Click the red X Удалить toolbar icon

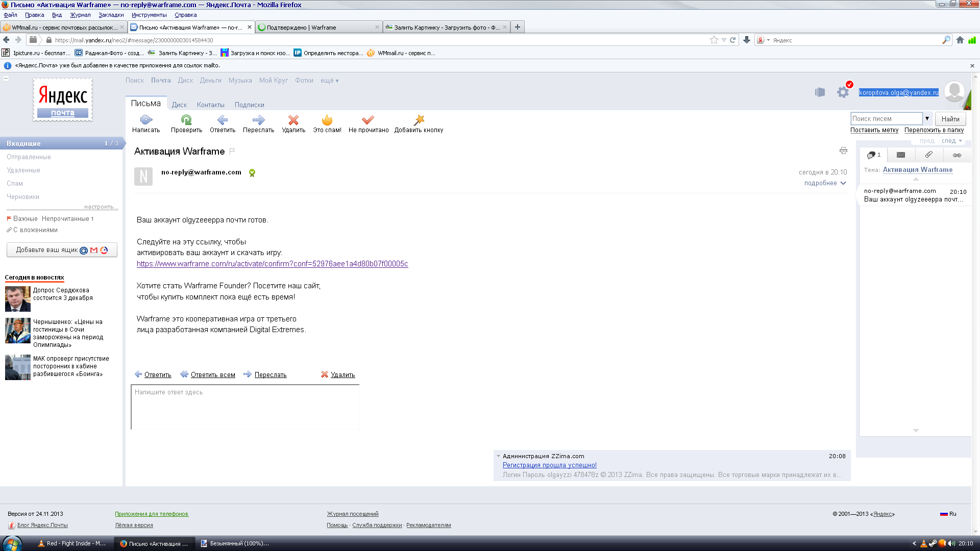point(293,120)
